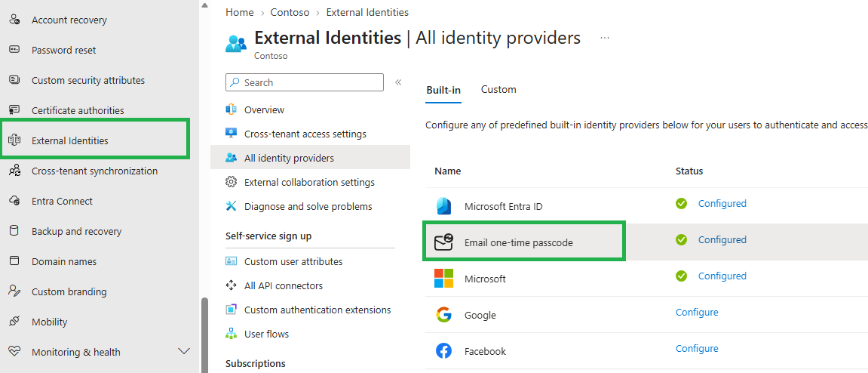Click the Backup and recovery icon
The image size is (868, 373).
(15, 231)
